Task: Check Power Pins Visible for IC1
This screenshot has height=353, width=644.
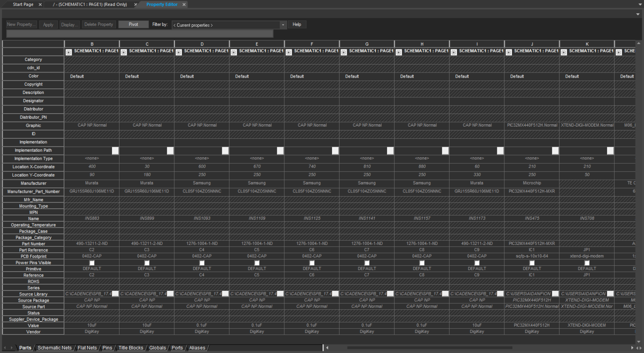Action: coord(532,263)
